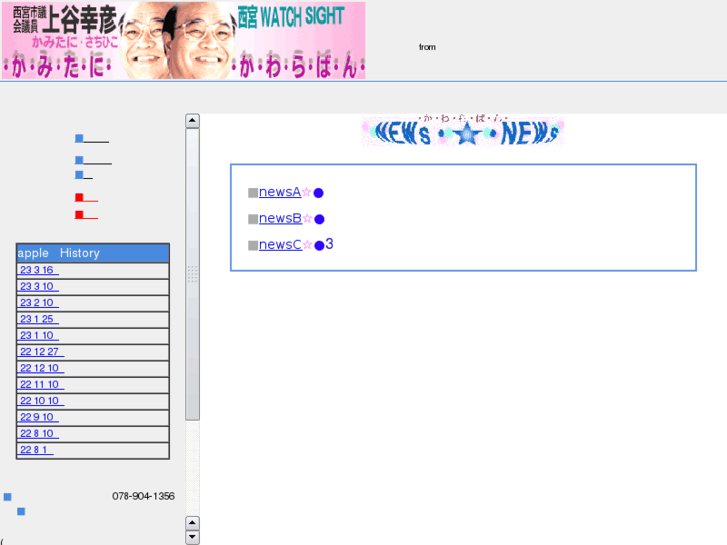This screenshot has height=545, width=727.
Task: Open history entry 23 2 10
Action: [39, 303]
